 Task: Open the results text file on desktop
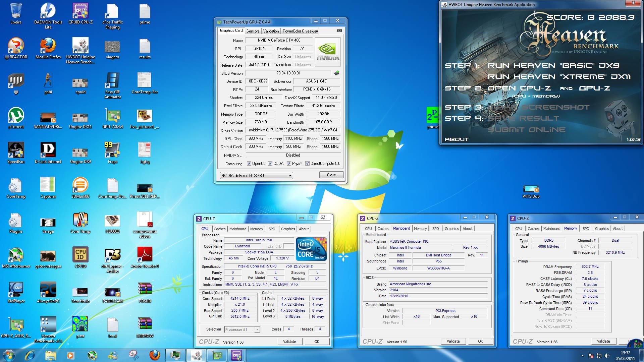click(145, 49)
